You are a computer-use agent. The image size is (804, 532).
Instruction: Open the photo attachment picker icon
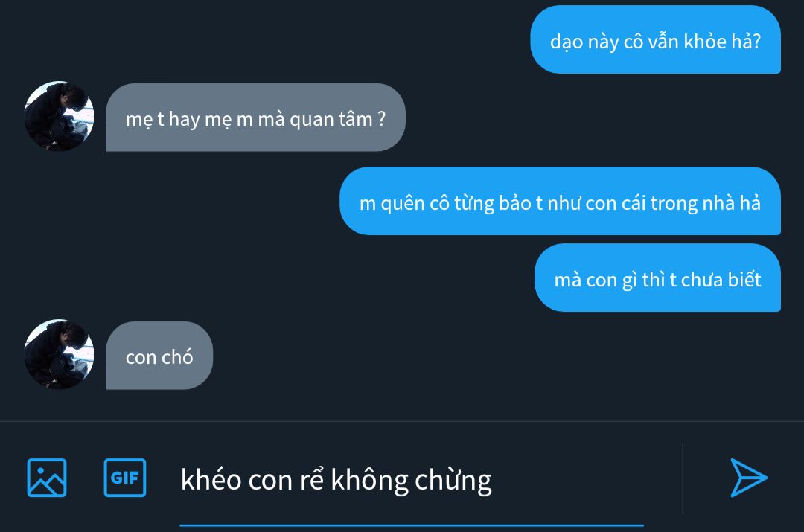click(47, 478)
